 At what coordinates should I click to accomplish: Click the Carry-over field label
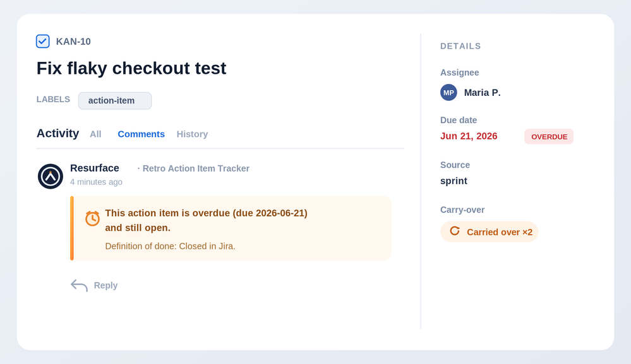pos(462,209)
